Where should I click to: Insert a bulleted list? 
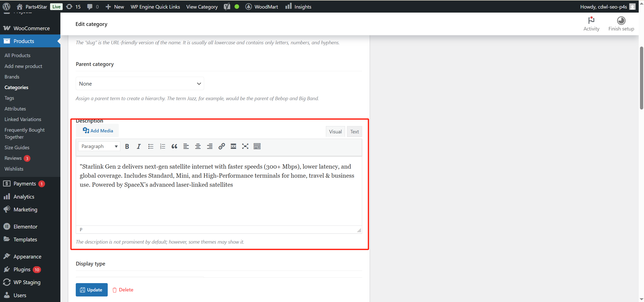tap(150, 146)
